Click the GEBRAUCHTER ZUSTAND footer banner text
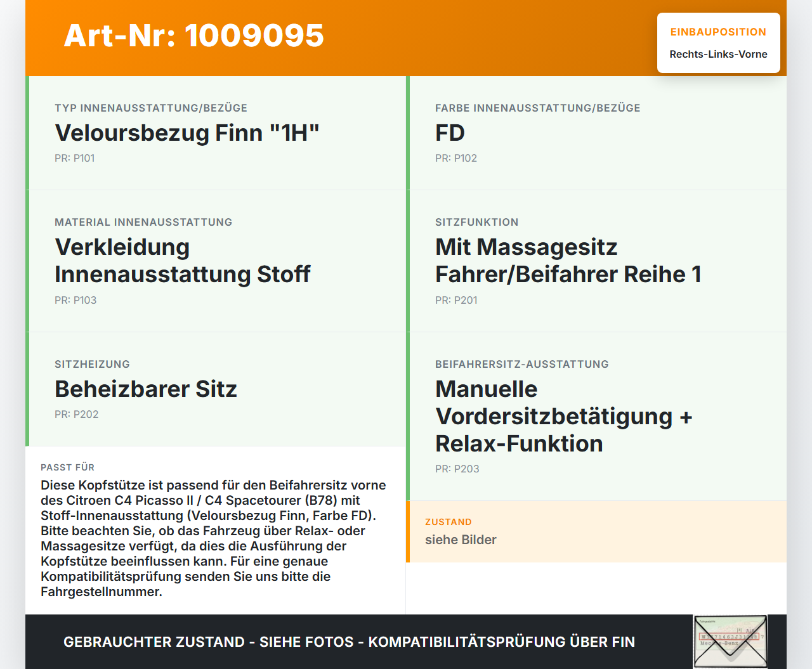Viewport: 812px width, 669px height. [x=349, y=642]
